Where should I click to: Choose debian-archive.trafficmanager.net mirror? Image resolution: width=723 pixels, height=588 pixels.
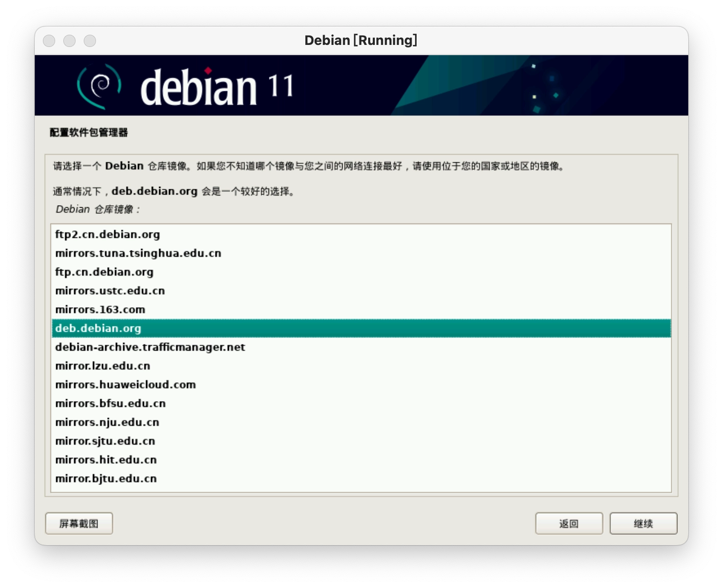point(361,347)
